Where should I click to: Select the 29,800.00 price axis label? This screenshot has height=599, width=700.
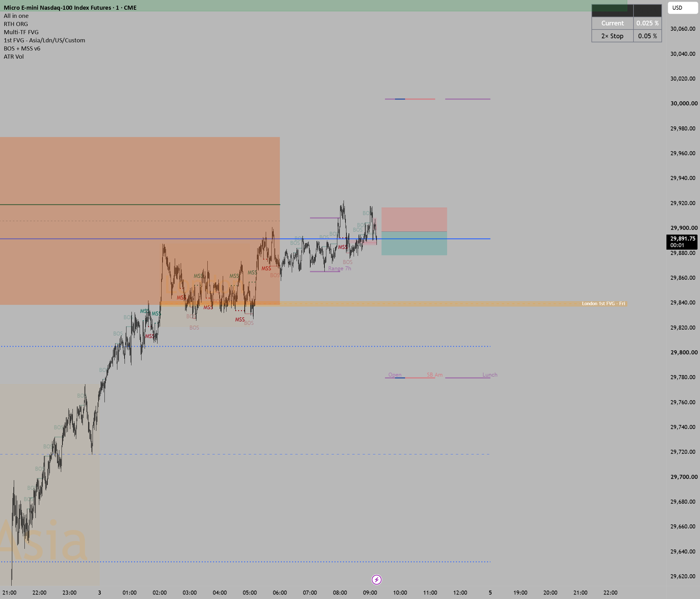(x=684, y=352)
